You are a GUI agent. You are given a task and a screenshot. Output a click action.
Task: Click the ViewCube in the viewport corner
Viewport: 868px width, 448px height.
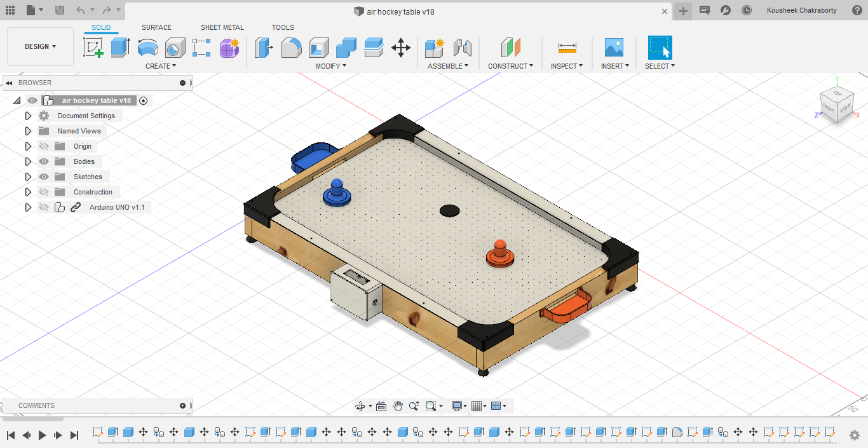837,105
